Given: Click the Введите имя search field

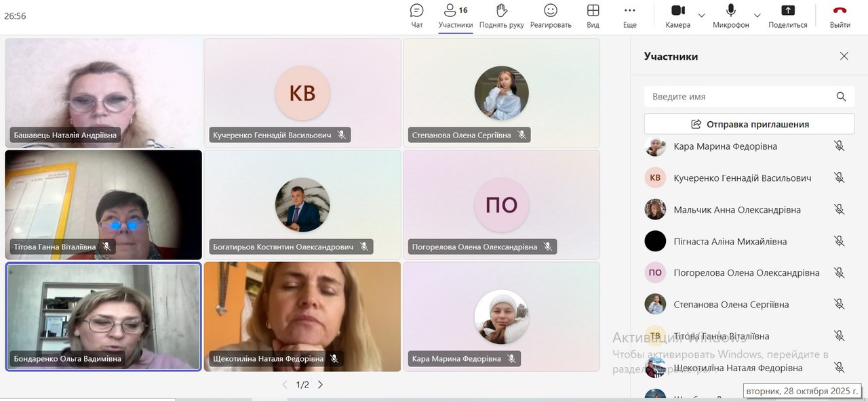Looking at the screenshot, I should [x=739, y=97].
